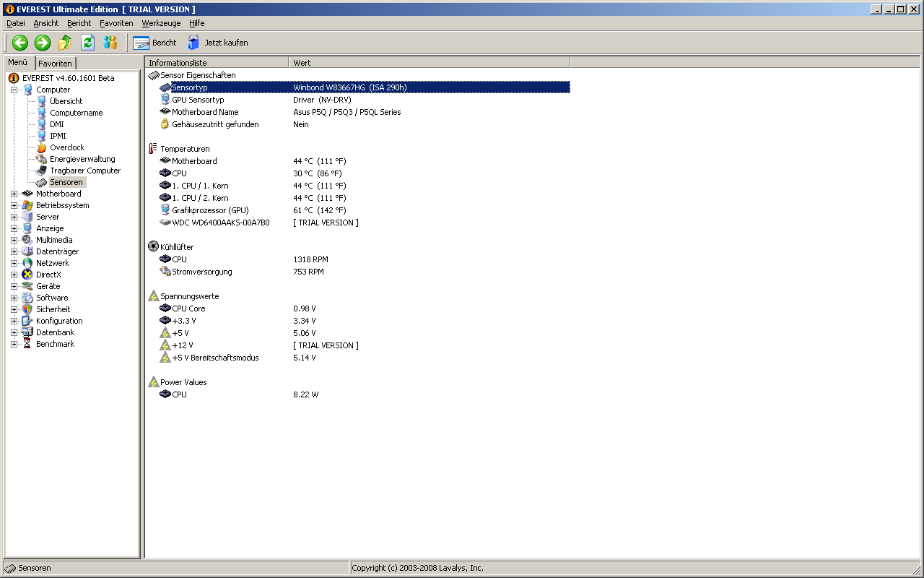Click the Sicherheit shield icon
The height and width of the screenshot is (578, 924).
27,309
